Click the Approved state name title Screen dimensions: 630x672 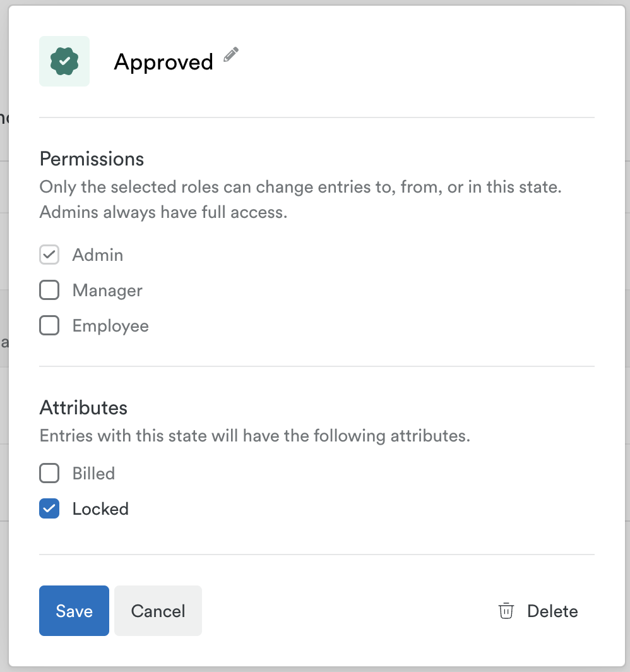pos(163,62)
